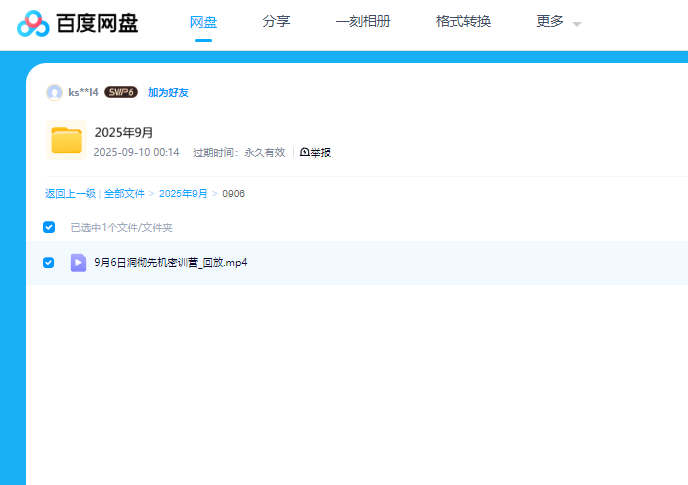Go to the 一刻相册 tab
The image size is (688, 485).
(x=363, y=22)
